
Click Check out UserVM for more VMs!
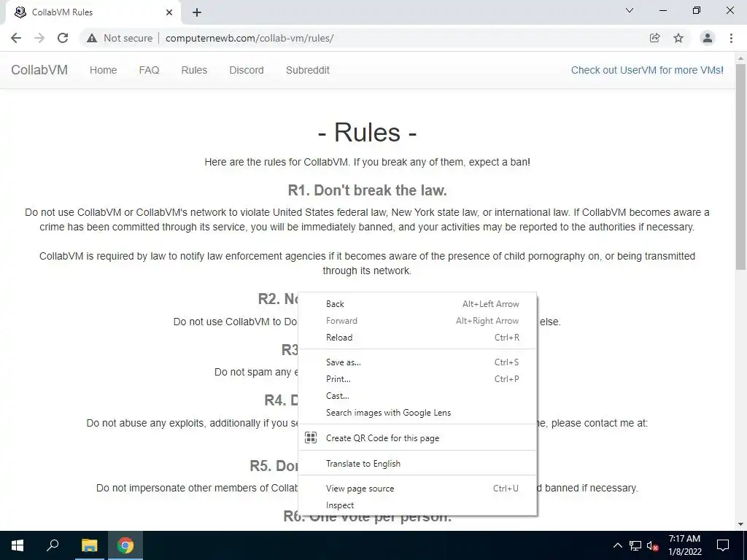coord(647,70)
